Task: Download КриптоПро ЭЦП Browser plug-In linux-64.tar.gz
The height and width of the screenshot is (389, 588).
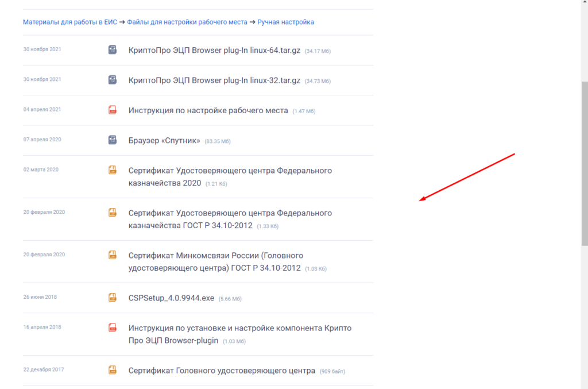Action: (x=214, y=50)
